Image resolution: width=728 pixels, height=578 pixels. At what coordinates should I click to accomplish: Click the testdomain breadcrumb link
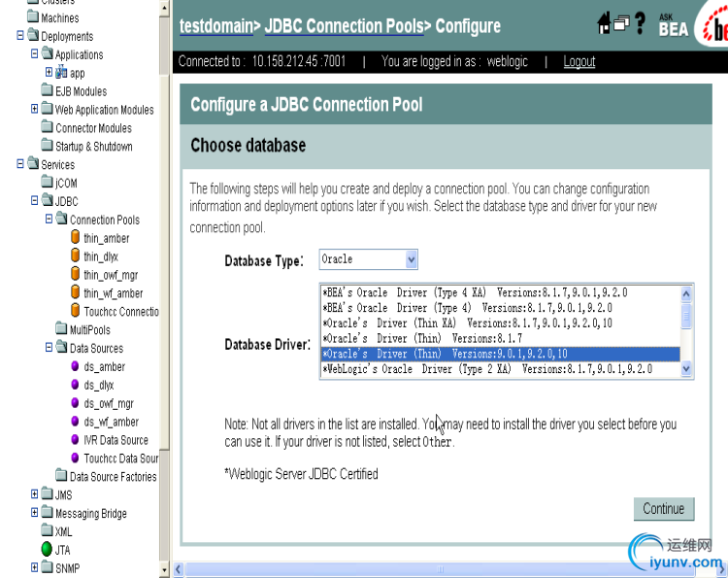click(x=216, y=26)
